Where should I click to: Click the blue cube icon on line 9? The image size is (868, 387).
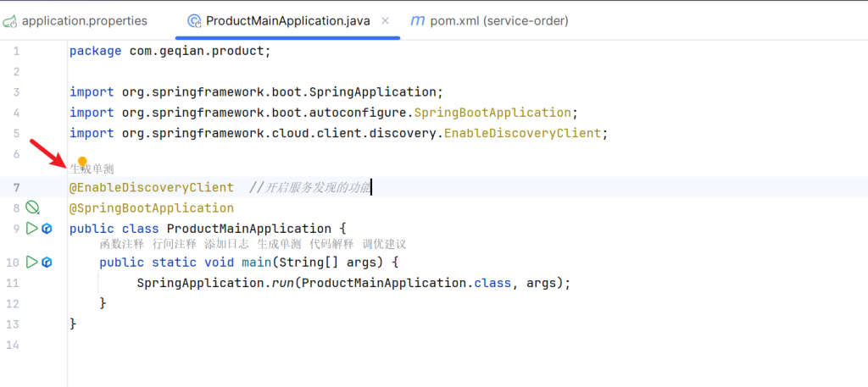47,229
